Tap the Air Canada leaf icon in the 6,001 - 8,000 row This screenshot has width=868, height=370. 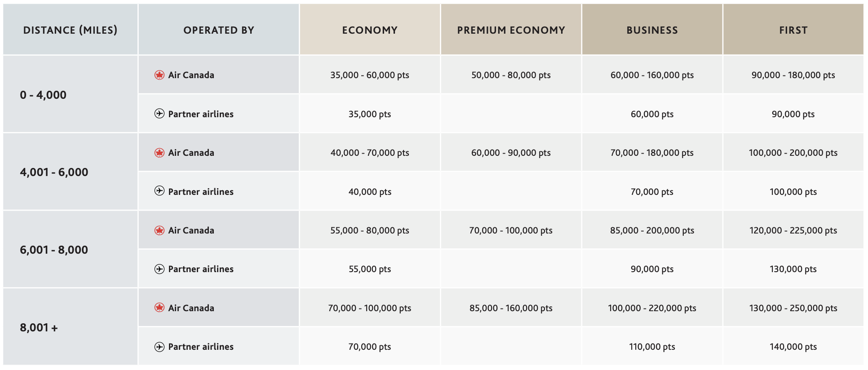click(x=159, y=230)
